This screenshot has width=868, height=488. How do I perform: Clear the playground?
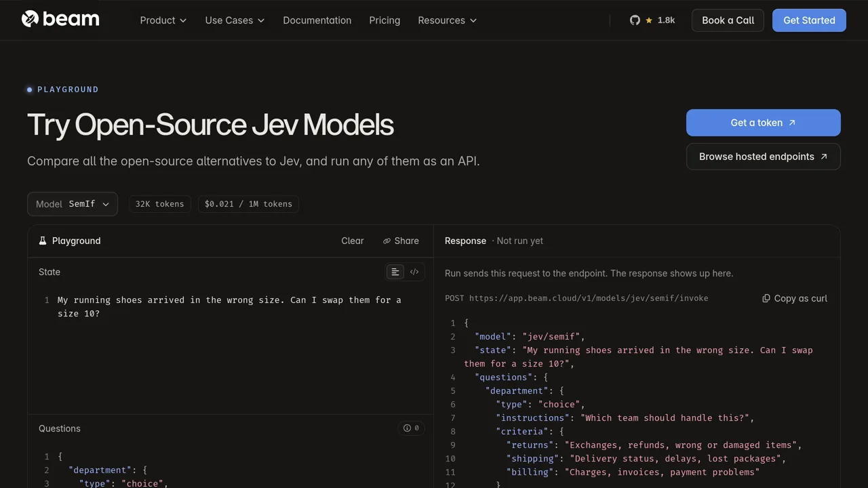click(353, 241)
